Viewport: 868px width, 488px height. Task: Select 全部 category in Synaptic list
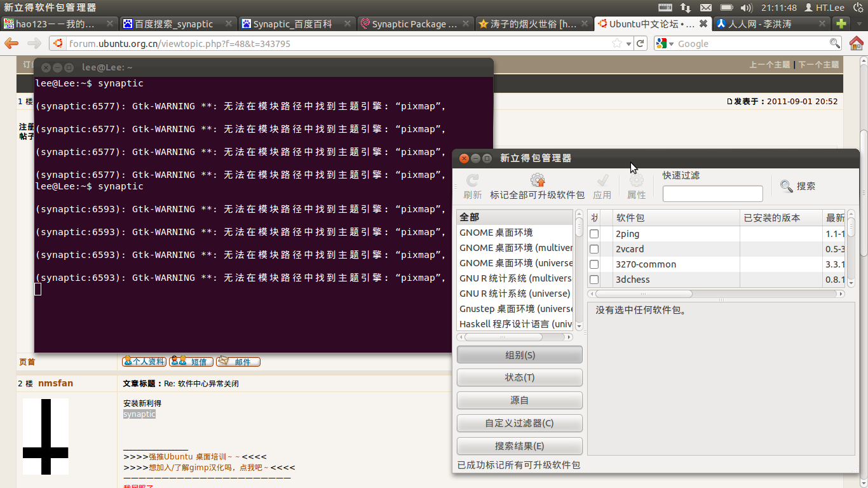[515, 217]
